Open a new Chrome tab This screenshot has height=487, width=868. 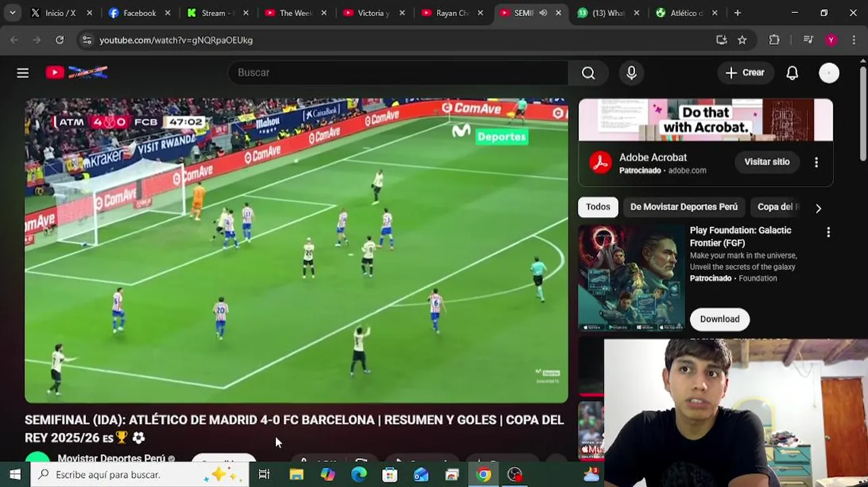(x=738, y=13)
